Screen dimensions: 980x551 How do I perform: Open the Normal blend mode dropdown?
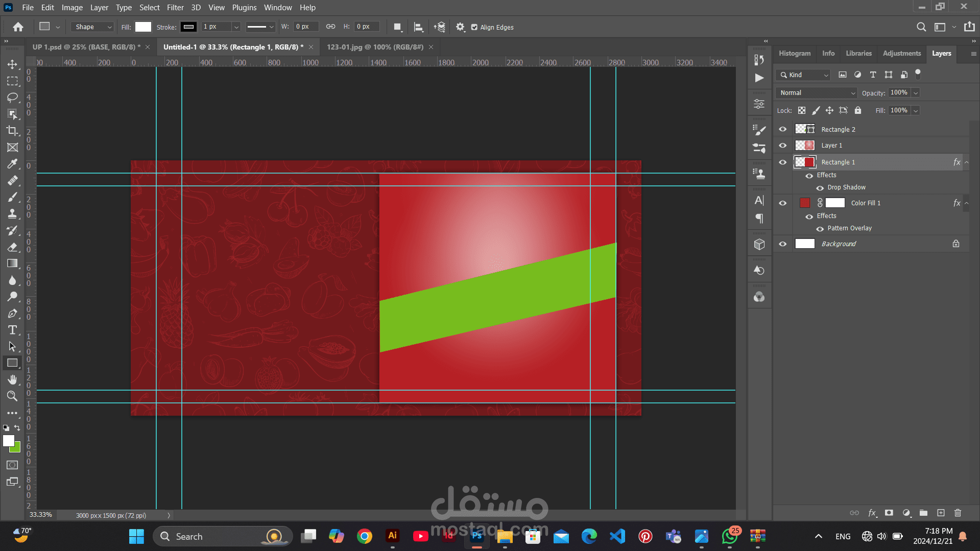click(816, 92)
